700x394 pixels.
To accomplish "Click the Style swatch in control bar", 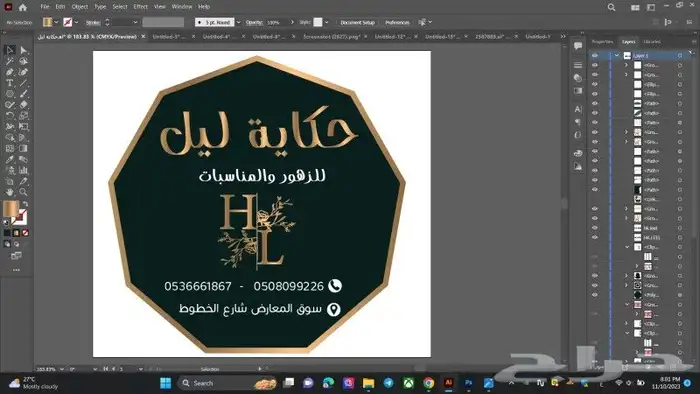I will tap(317, 22).
